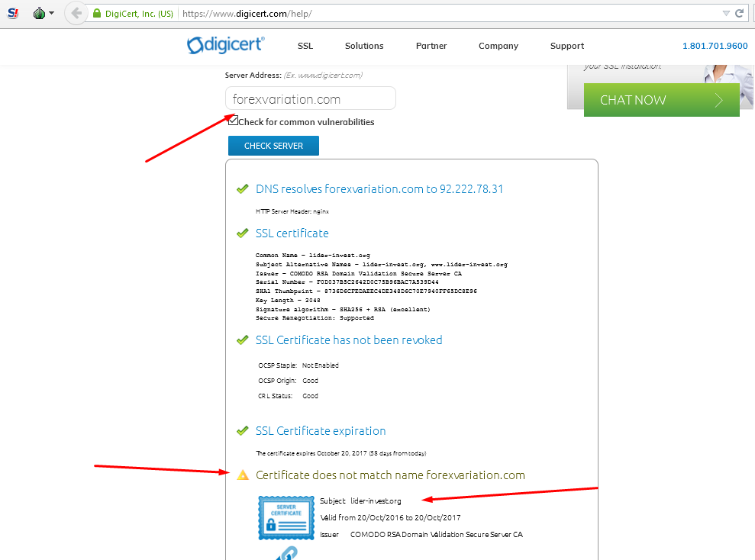Click the not been revoked checkmark icon
This screenshot has height=560, width=755.
(x=243, y=340)
